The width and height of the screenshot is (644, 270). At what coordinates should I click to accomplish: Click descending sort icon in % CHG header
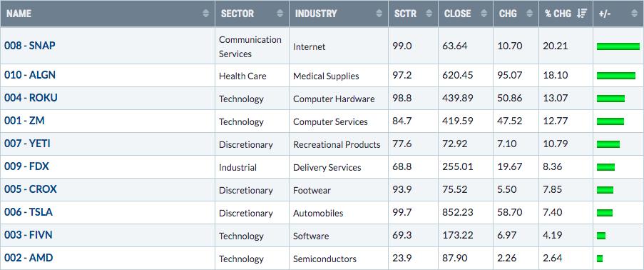(582, 13)
